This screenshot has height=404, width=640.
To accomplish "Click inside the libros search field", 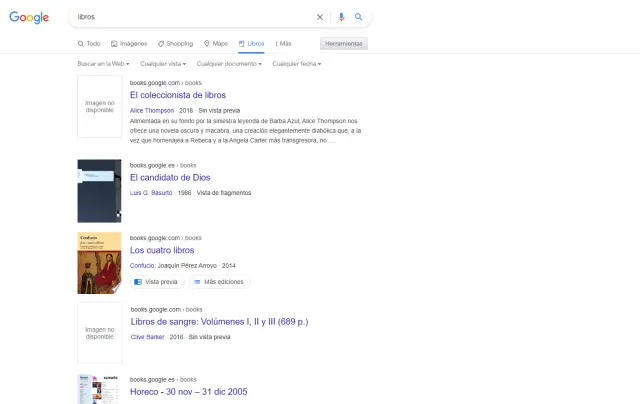I will pyautogui.click(x=190, y=17).
